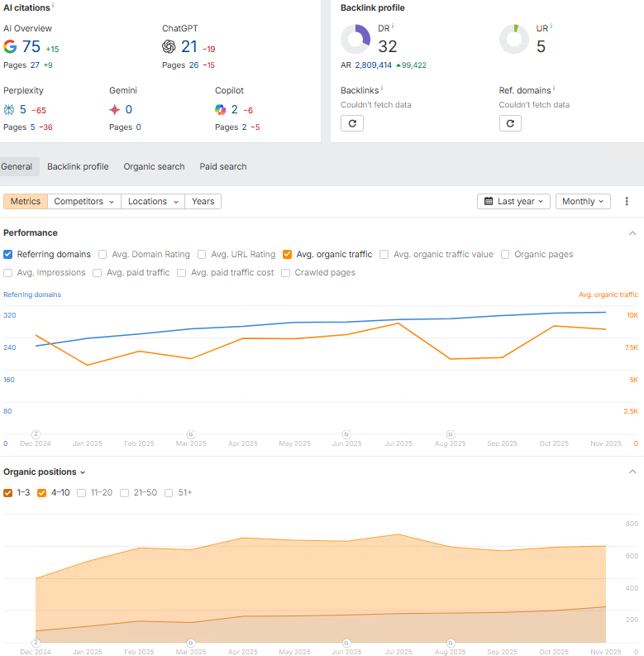The width and height of the screenshot is (644, 656).
Task: Click the Jun 2025 Google update marker in Performance chart
Action: click(x=346, y=434)
